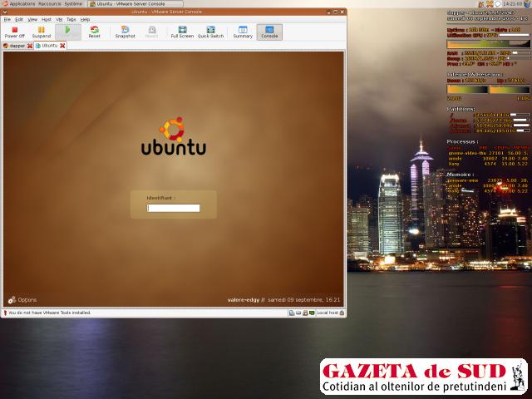The width and height of the screenshot is (532, 399).
Task: Power off the virtual machine
Action: click(x=15, y=32)
